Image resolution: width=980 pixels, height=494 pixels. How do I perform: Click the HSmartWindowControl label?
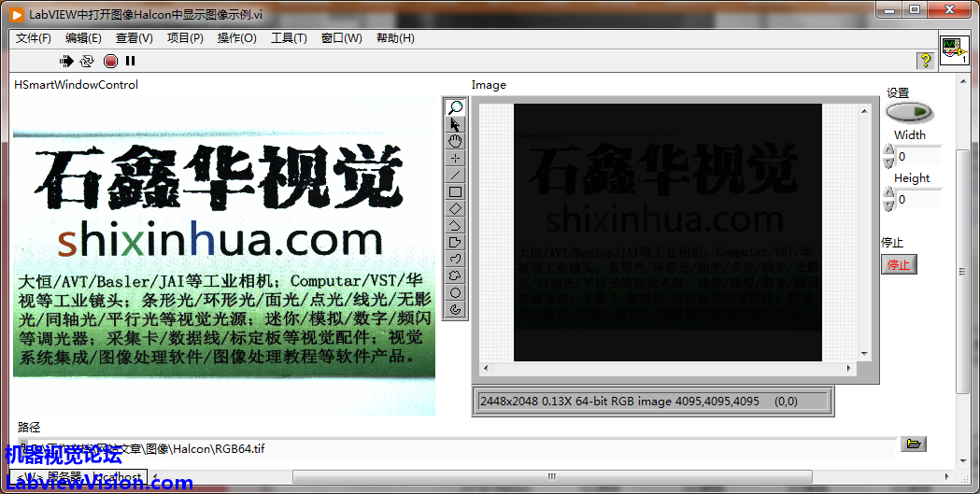pos(77,85)
